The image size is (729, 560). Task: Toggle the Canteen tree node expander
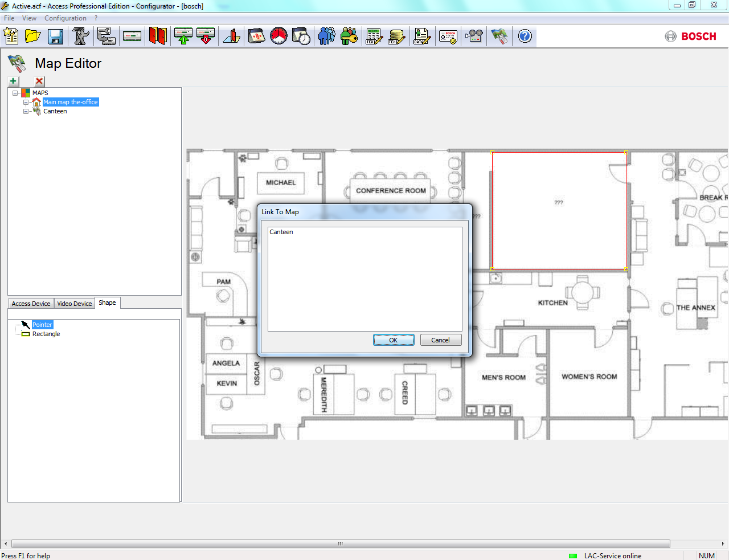pos(26,111)
